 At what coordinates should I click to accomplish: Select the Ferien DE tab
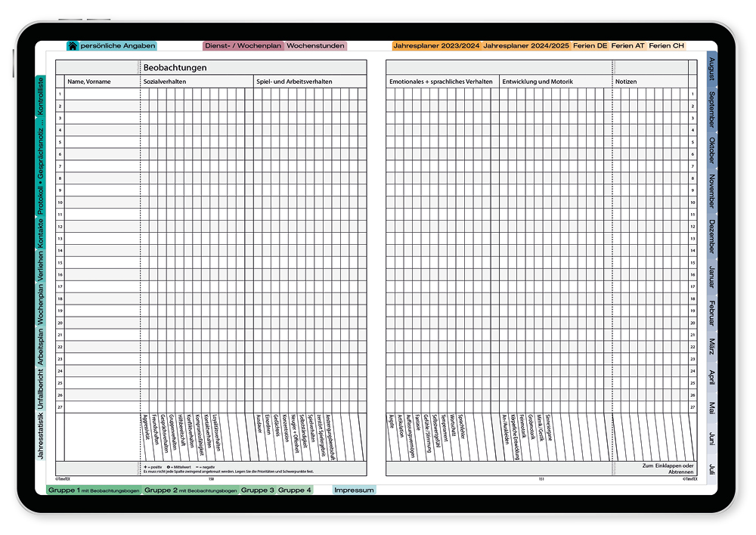coord(590,46)
